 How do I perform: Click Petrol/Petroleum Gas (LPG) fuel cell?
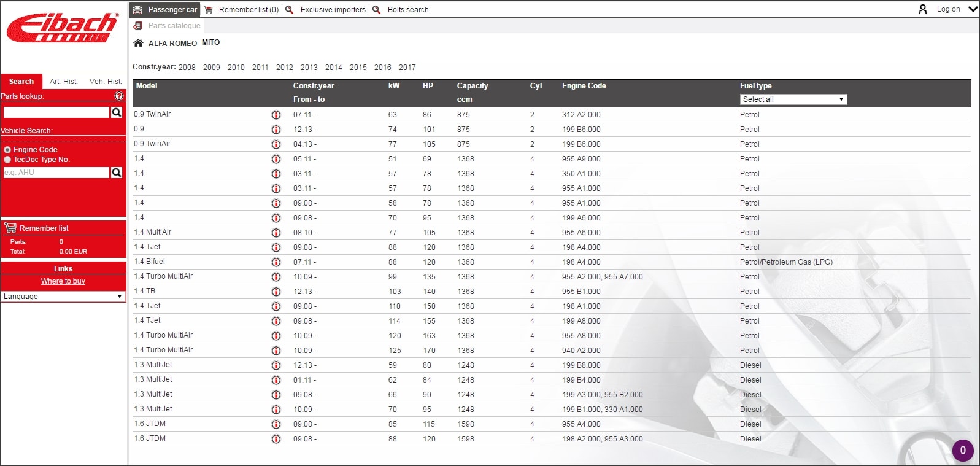786,262
